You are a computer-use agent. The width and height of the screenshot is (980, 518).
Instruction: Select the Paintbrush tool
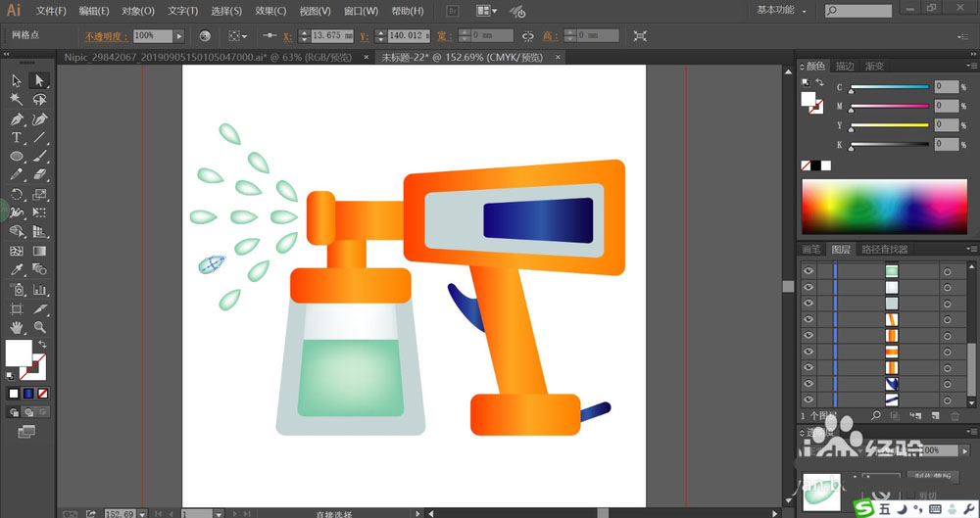pyautogui.click(x=40, y=157)
